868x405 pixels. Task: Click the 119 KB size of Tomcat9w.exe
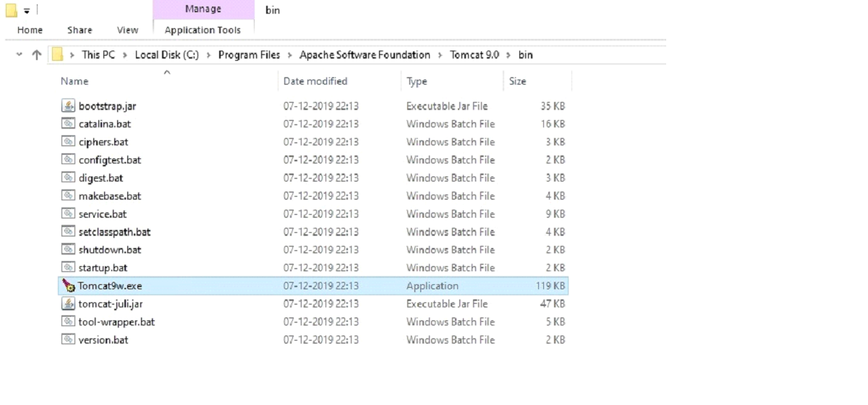click(x=552, y=286)
